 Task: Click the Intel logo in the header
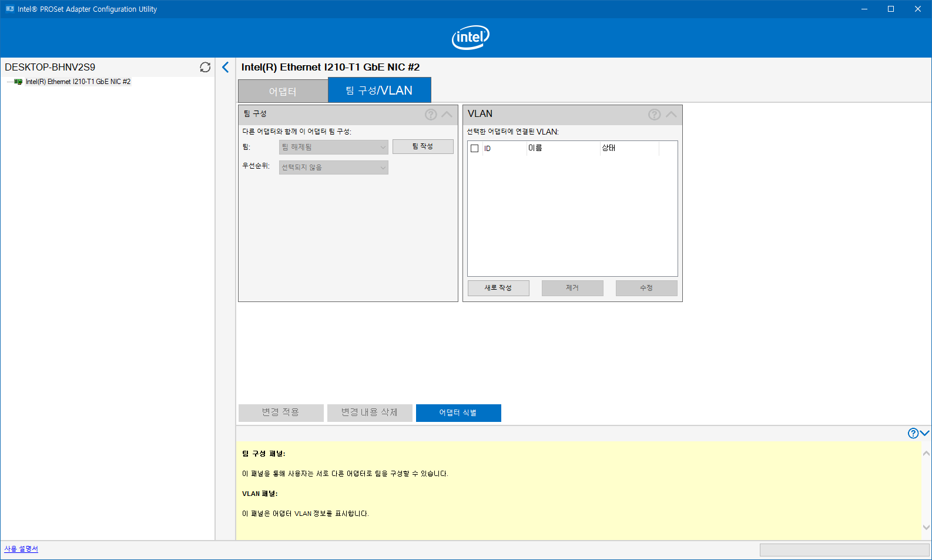click(470, 38)
